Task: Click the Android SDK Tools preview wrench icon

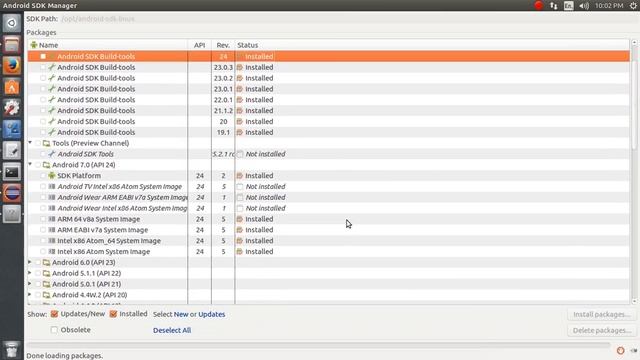Action: [52, 154]
